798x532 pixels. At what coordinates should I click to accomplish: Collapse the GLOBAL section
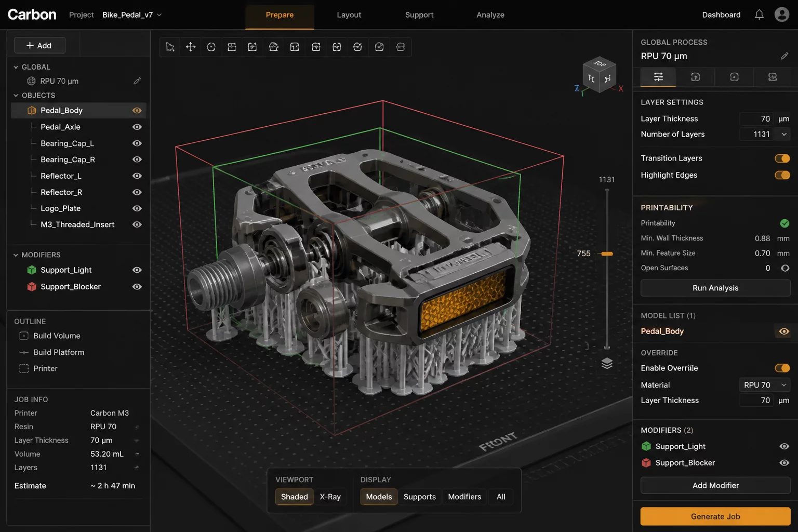[16, 68]
